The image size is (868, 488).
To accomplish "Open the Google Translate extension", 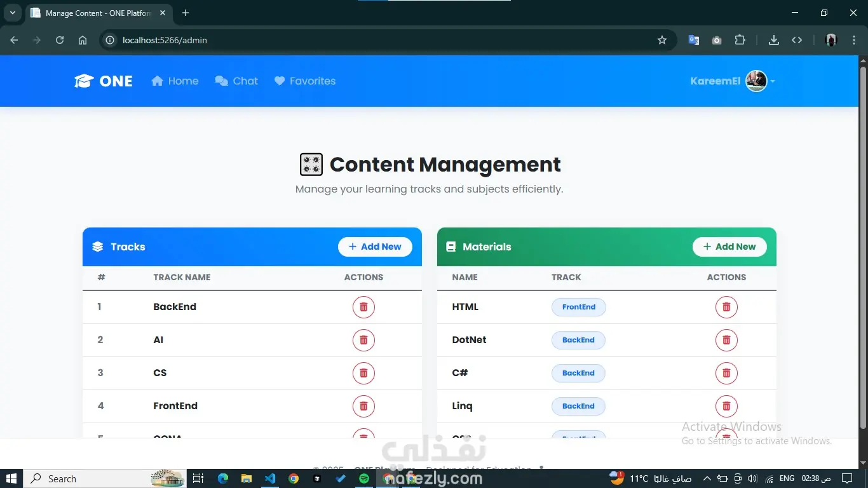I will point(694,40).
